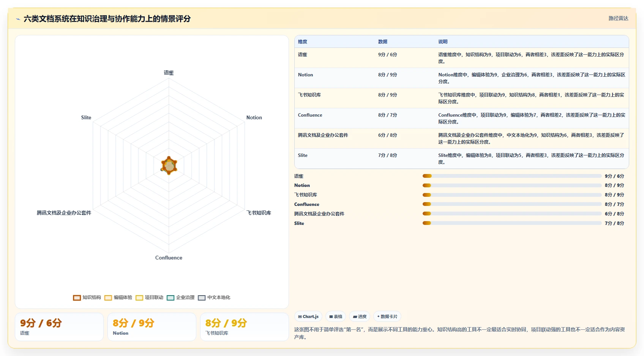
Task: Select the 进度 chip
Action: click(x=360, y=316)
